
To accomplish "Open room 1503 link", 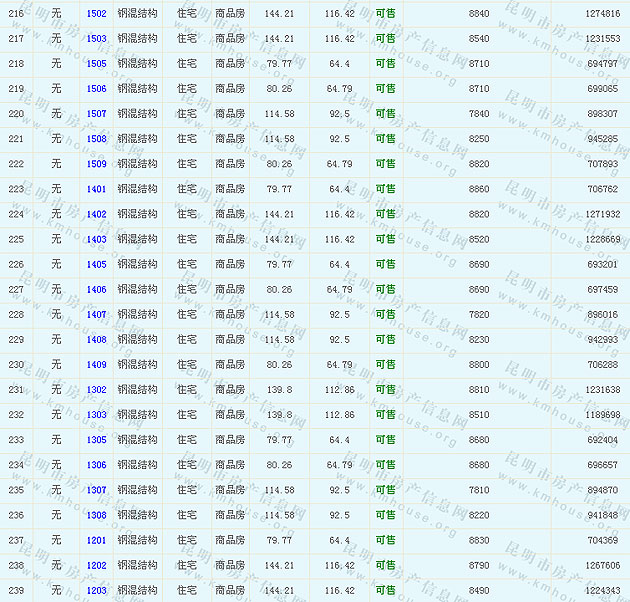I will click(96, 39).
